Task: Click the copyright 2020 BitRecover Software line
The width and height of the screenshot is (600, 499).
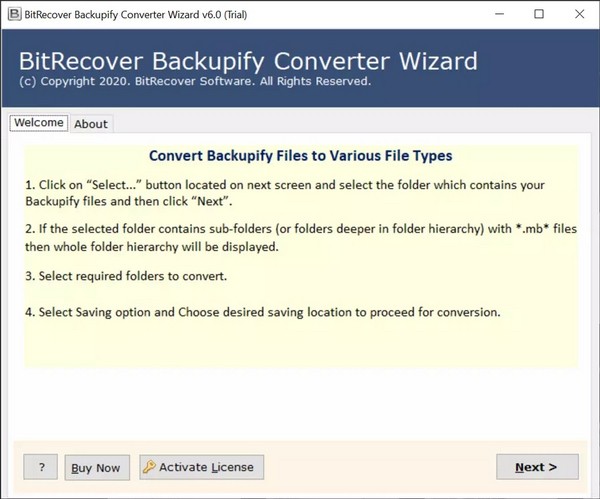Action: (195, 82)
